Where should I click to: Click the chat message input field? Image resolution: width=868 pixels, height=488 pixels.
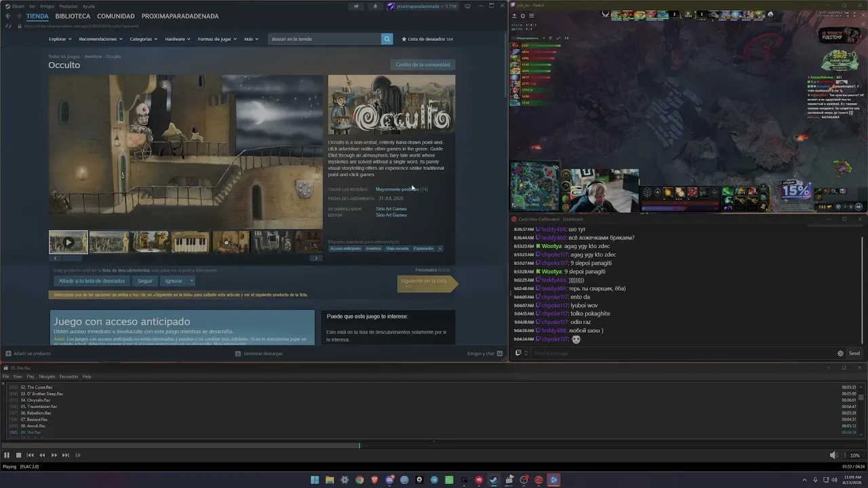[682, 353]
